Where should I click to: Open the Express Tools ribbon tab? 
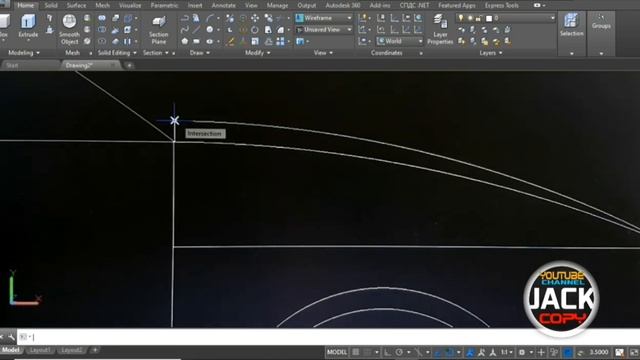click(502, 5)
